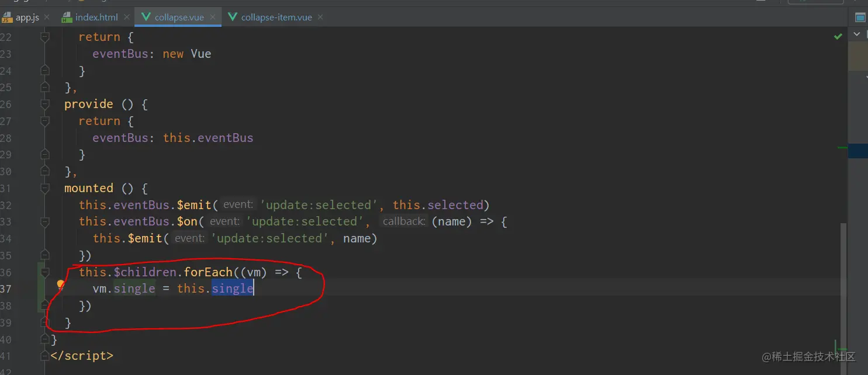The width and height of the screenshot is (868, 375).
Task: Click line number 26 in the gutter
Action: point(6,105)
